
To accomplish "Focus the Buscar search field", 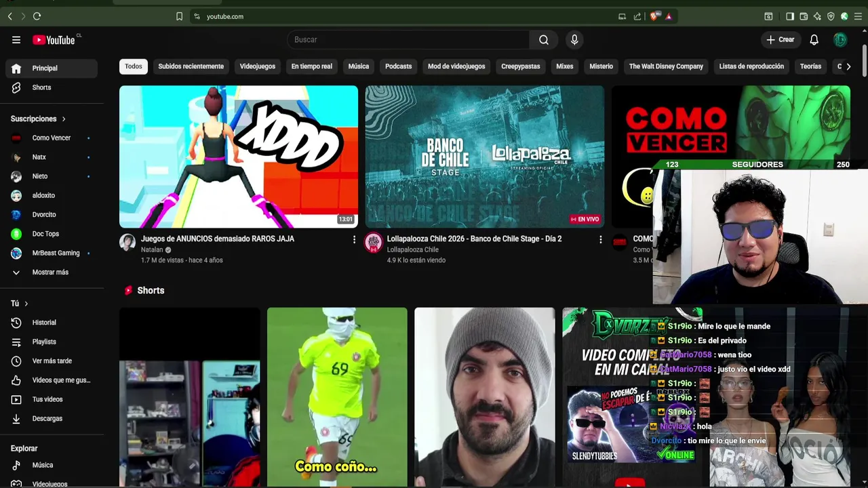I will pyautogui.click(x=408, y=40).
